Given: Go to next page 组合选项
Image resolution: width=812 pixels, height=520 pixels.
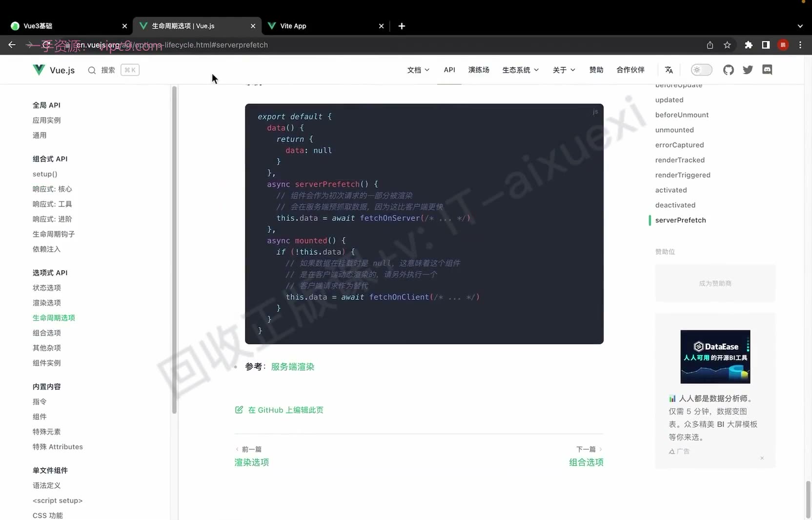Looking at the screenshot, I should pyautogui.click(x=586, y=462).
